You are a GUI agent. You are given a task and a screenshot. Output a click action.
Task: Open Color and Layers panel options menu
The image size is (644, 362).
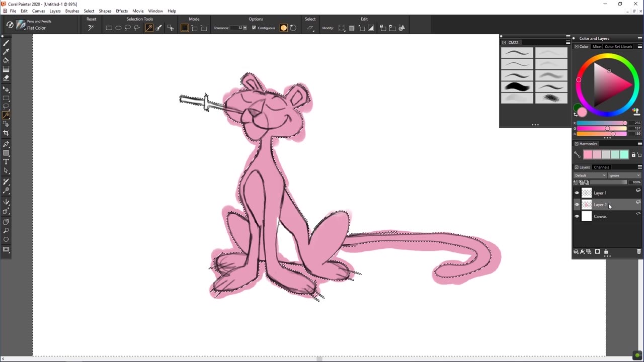pyautogui.click(x=640, y=38)
